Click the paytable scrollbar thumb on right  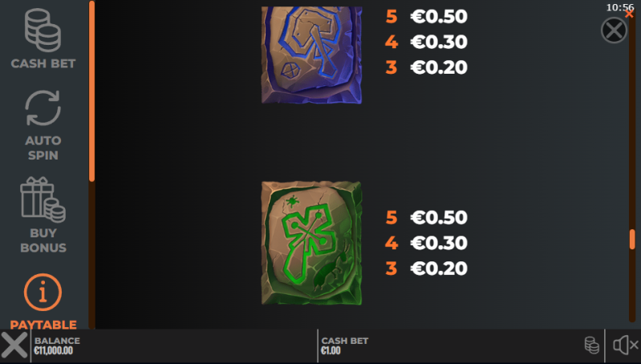coord(632,239)
